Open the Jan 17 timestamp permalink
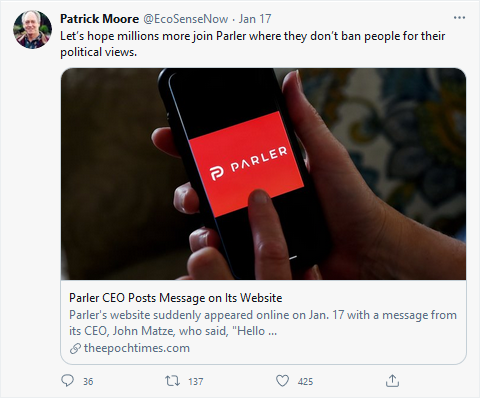 [255, 19]
